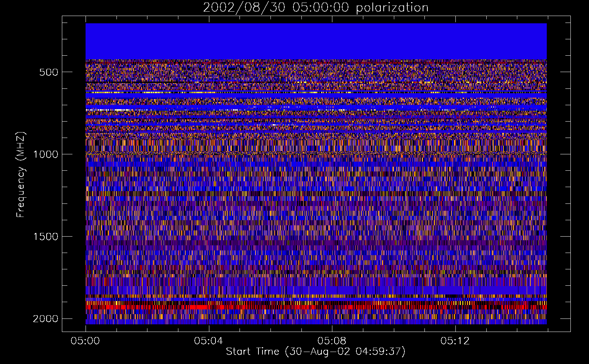Click the 2000 frequency tick label

(46, 319)
